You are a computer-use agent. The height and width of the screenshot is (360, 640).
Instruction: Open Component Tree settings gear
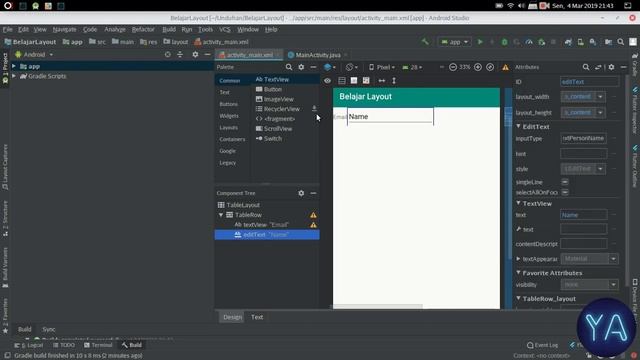click(301, 193)
